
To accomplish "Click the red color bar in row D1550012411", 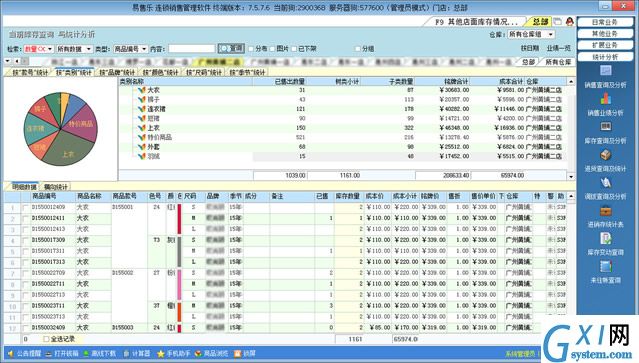I will point(179,219).
